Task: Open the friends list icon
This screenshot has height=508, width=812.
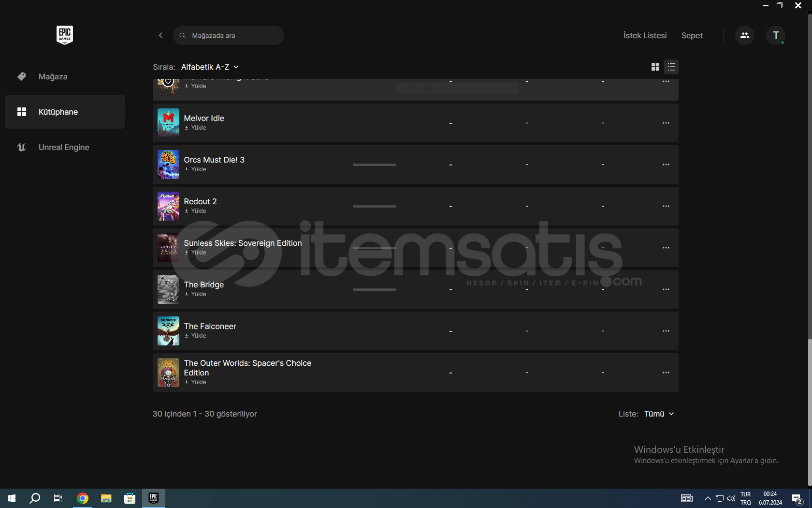Action: [x=745, y=35]
